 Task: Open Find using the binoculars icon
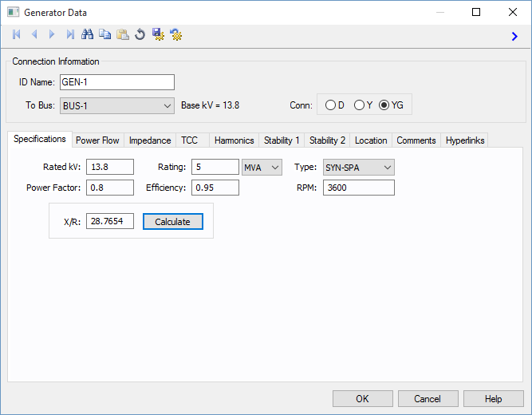click(x=88, y=34)
